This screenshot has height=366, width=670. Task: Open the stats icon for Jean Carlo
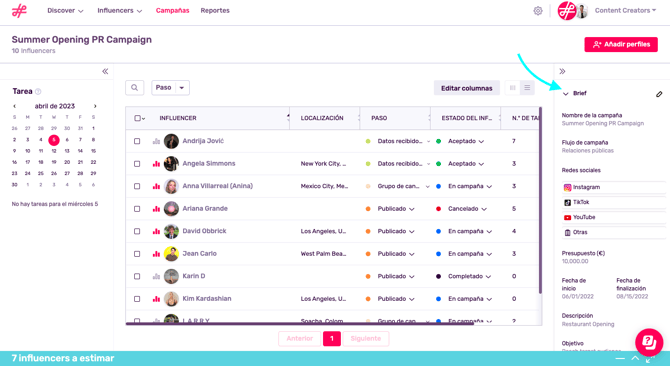[156, 254]
